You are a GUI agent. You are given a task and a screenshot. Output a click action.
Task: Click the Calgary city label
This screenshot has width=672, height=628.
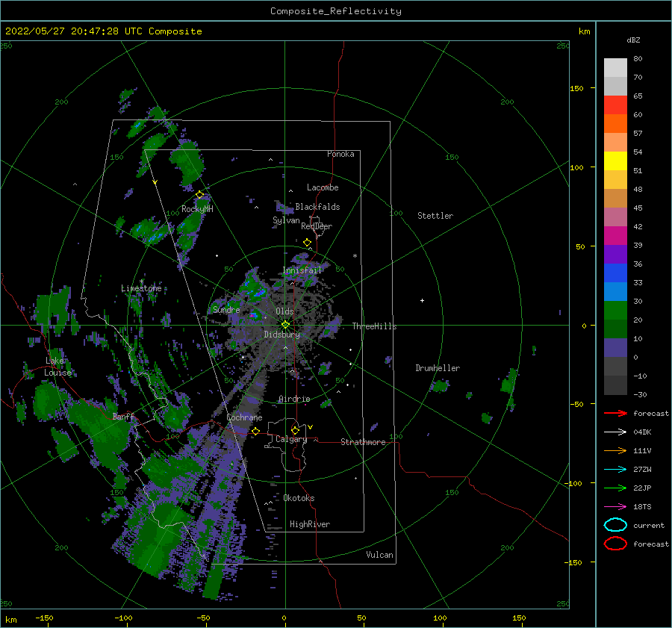coord(291,439)
